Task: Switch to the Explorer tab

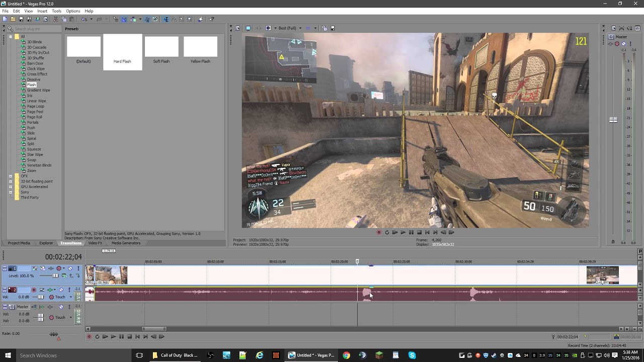Action: (46, 243)
